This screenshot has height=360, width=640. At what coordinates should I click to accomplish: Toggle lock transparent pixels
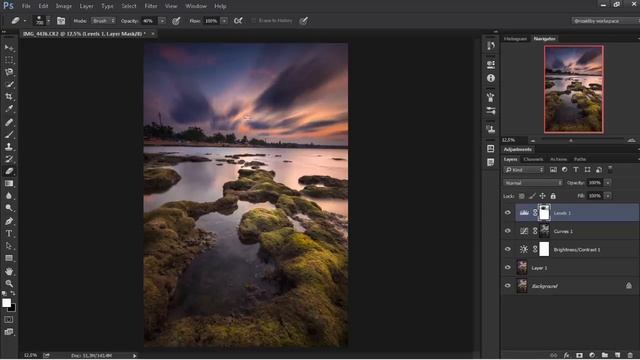coord(522,196)
